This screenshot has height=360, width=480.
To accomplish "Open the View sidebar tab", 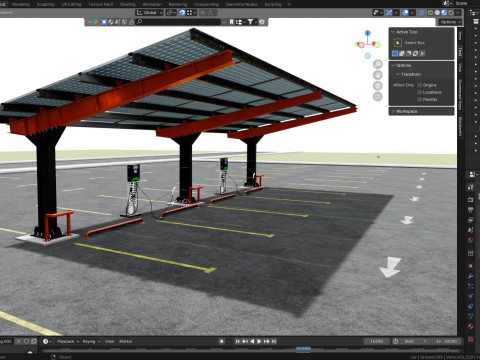I will [x=460, y=68].
